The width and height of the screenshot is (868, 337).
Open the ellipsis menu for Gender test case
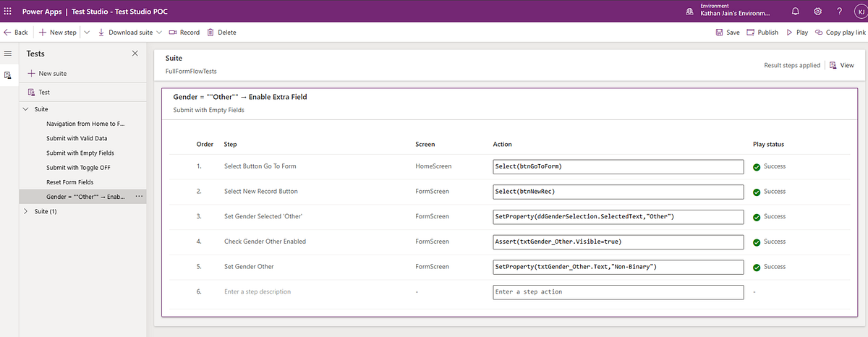coord(140,197)
